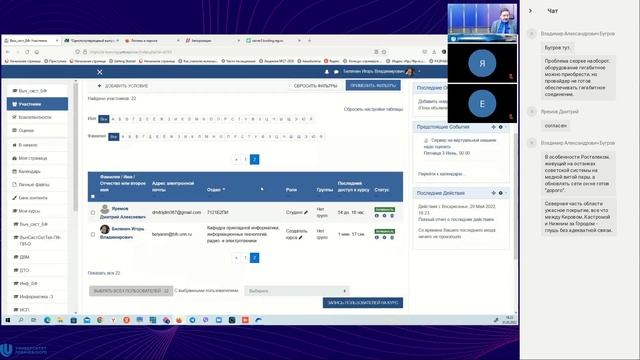Select 'Все' in the Имя letter filter
The height and width of the screenshot is (360, 640).
[104, 119]
